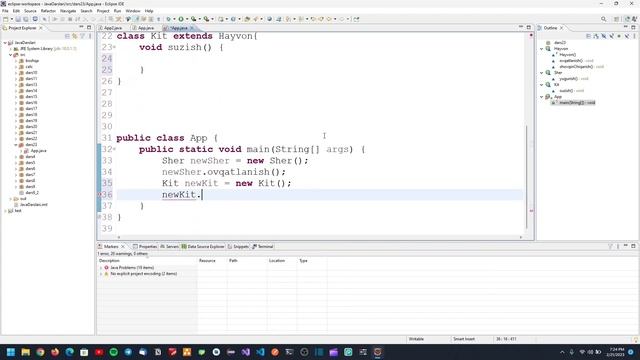Open File Explorer from the taskbar
Screen dimensions: 640x360
(26, 352)
